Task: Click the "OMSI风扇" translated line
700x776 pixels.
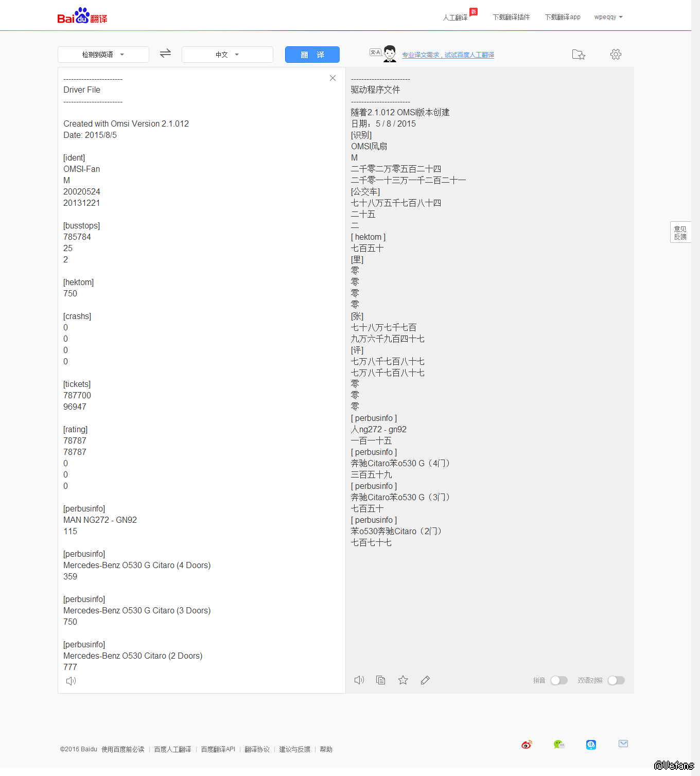Action: [x=369, y=146]
